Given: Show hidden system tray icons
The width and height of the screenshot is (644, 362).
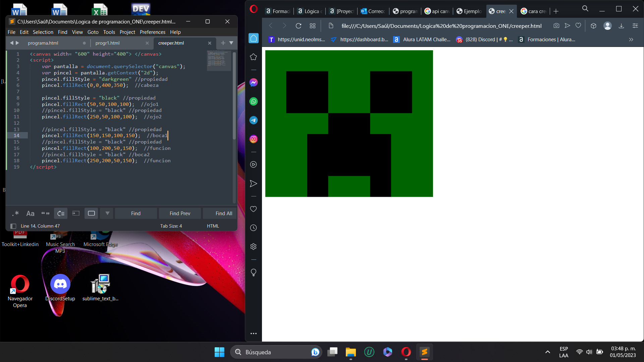Looking at the screenshot, I should pos(548,352).
